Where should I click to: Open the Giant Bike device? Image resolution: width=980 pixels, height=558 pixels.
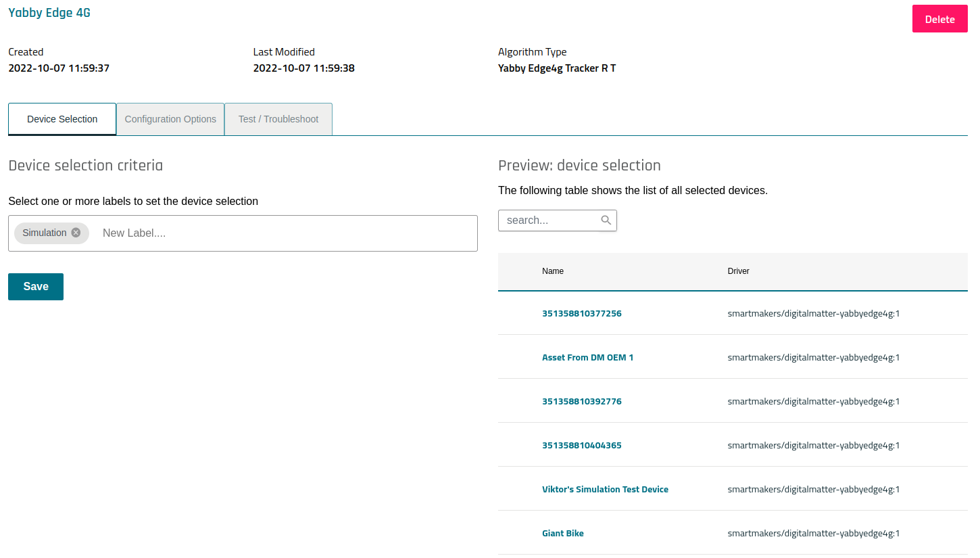(562, 534)
